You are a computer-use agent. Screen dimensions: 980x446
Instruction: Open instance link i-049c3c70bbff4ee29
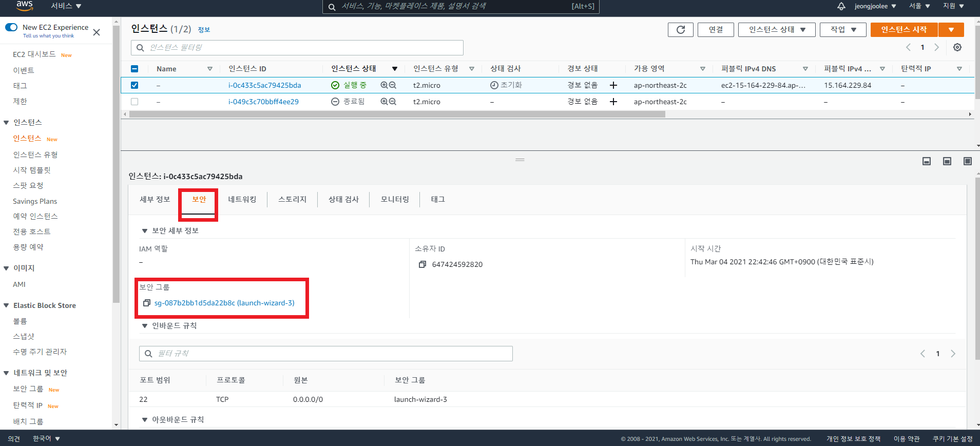pyautogui.click(x=263, y=102)
